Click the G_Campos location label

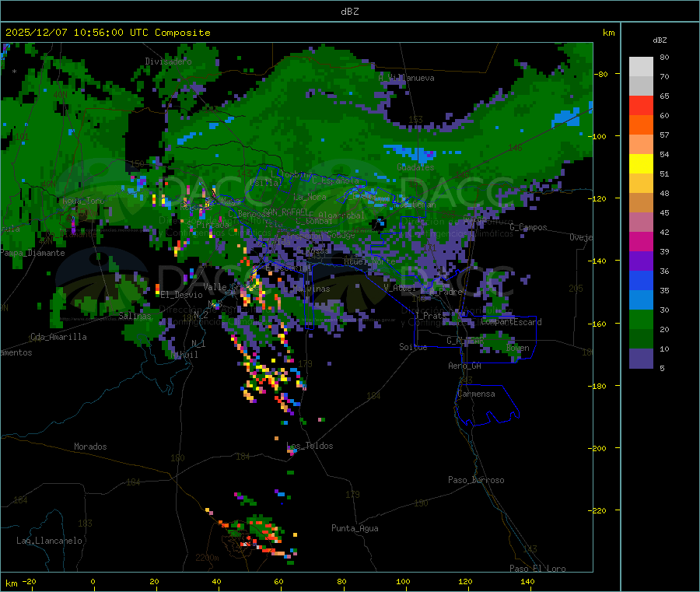[x=528, y=227]
